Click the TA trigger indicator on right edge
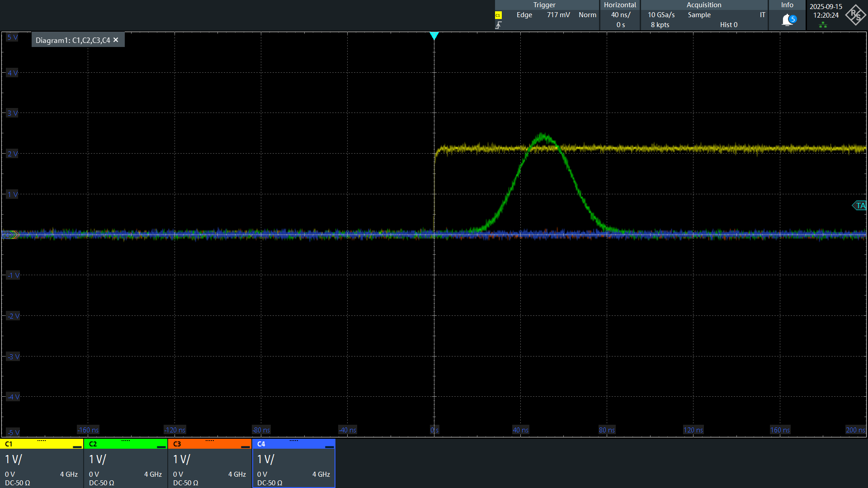868x488 pixels. (x=860, y=206)
